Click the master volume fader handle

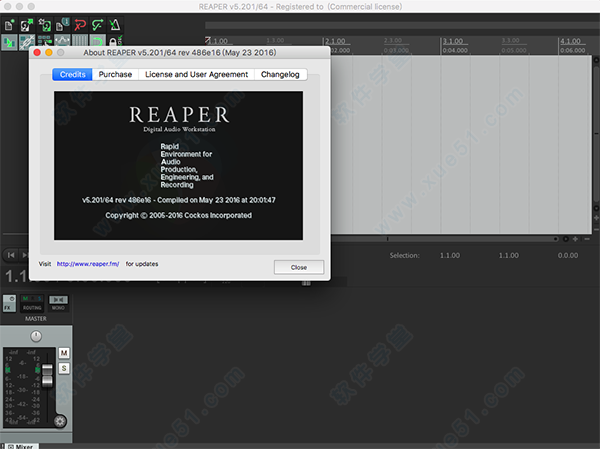(47, 376)
